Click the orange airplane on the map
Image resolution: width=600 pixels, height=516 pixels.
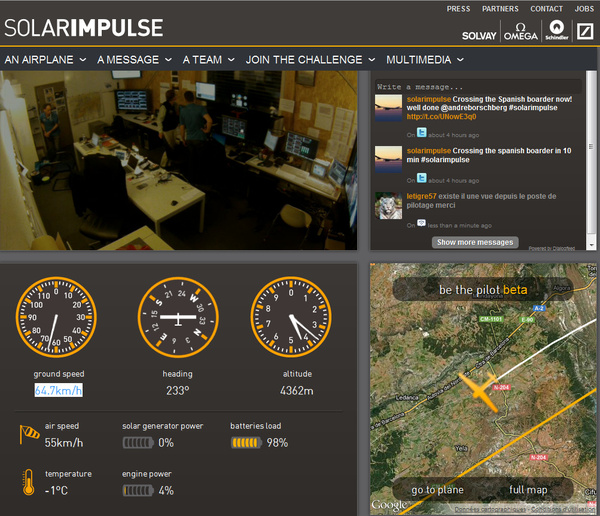coord(480,392)
